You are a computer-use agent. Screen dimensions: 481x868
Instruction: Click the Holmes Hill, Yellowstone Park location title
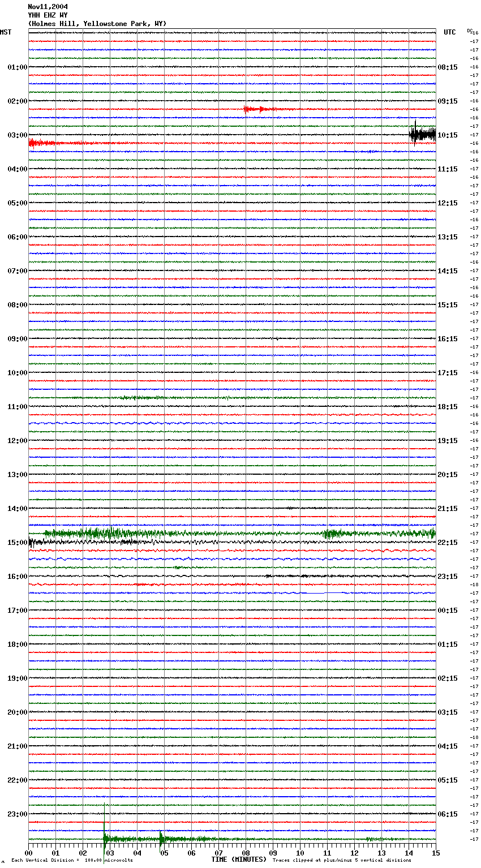97,24
